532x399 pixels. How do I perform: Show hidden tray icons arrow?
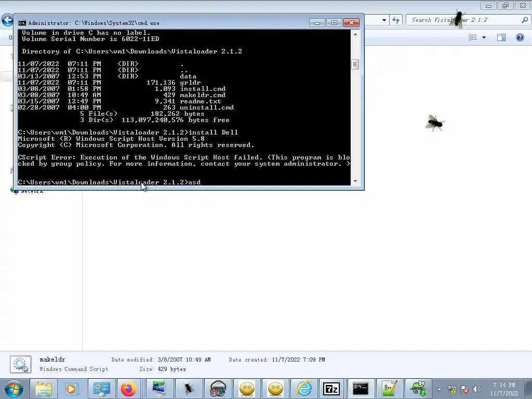[x=439, y=389]
